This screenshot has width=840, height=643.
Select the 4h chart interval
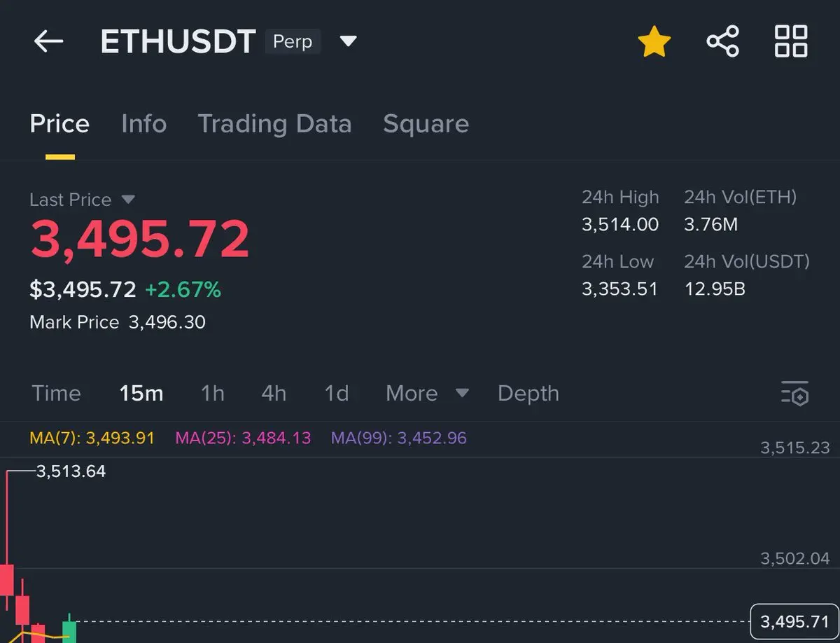274,393
